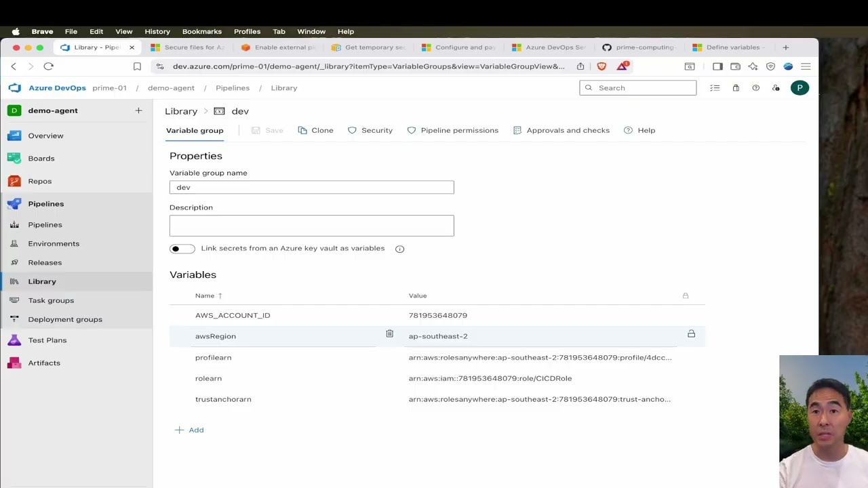The image size is (868, 488).
Task: Click the Clone button
Action: 316,130
